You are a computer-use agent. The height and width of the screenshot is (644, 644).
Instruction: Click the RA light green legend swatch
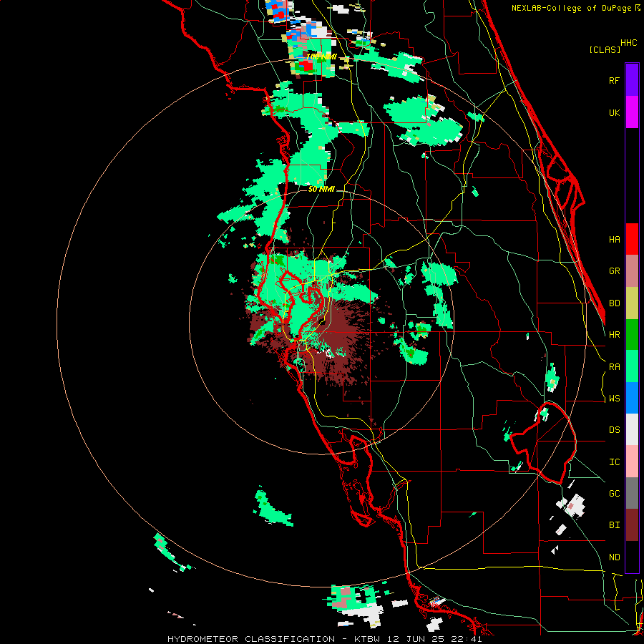click(x=632, y=366)
